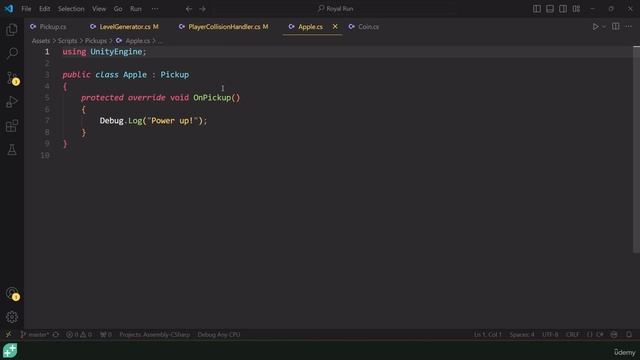
Task: Click the "Power up!" string literal
Action: tap(172, 121)
